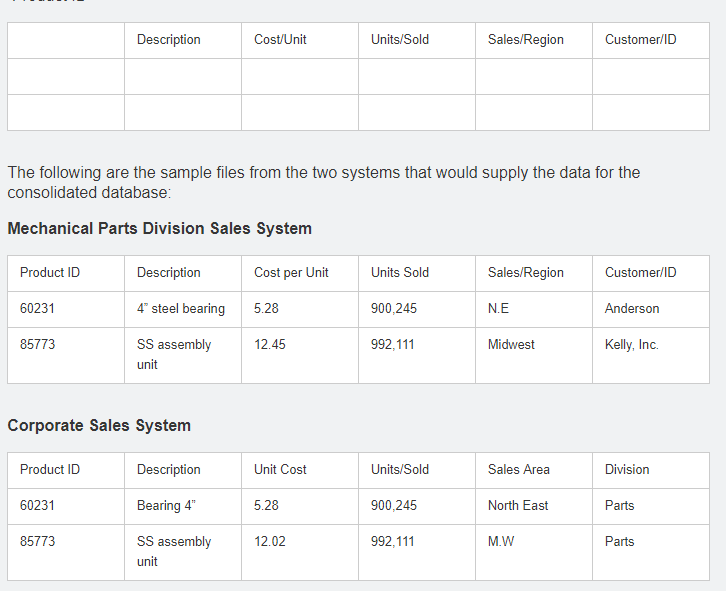Screen dimensions: 726x591
Task: Select the 'North East' sales area cell
Action: (518, 506)
